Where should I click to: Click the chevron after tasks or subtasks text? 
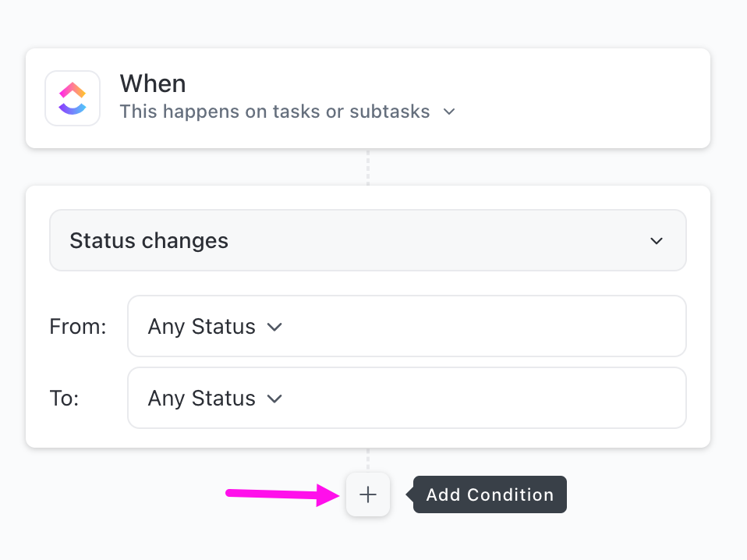tap(449, 112)
